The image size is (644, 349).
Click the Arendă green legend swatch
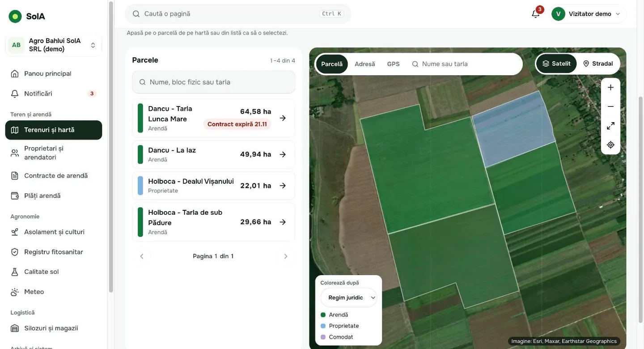point(323,315)
